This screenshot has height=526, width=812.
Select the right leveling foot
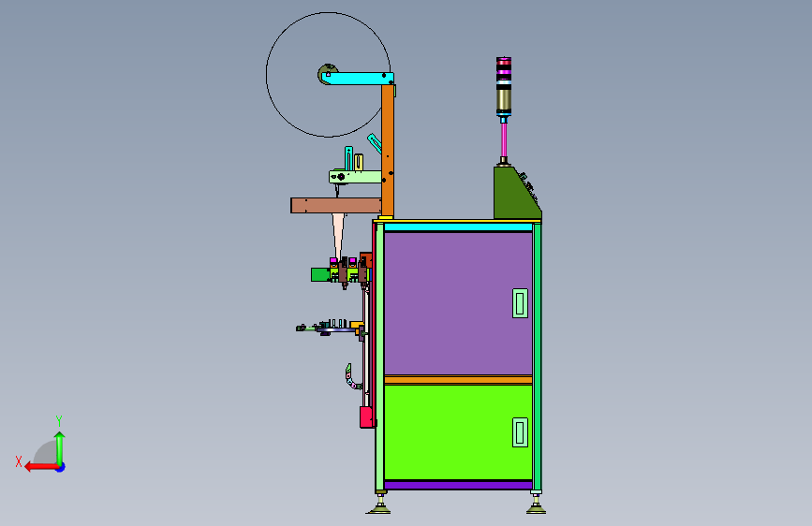(x=536, y=504)
